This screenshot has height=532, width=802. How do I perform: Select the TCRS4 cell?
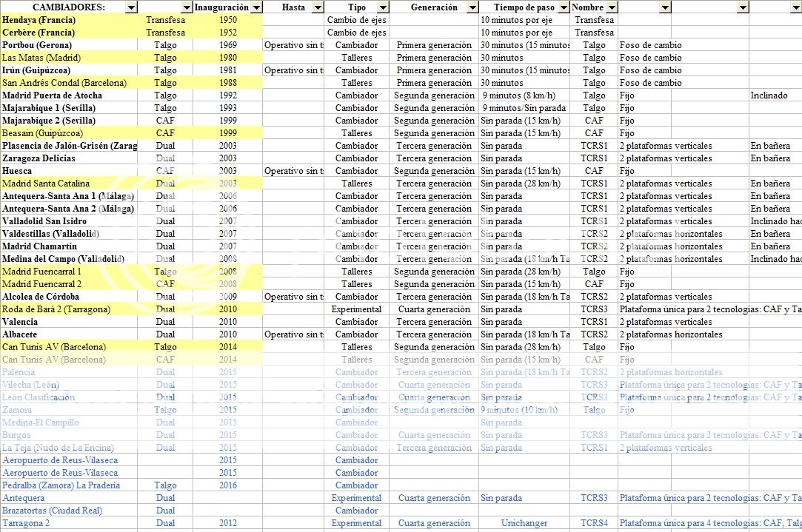(594, 523)
